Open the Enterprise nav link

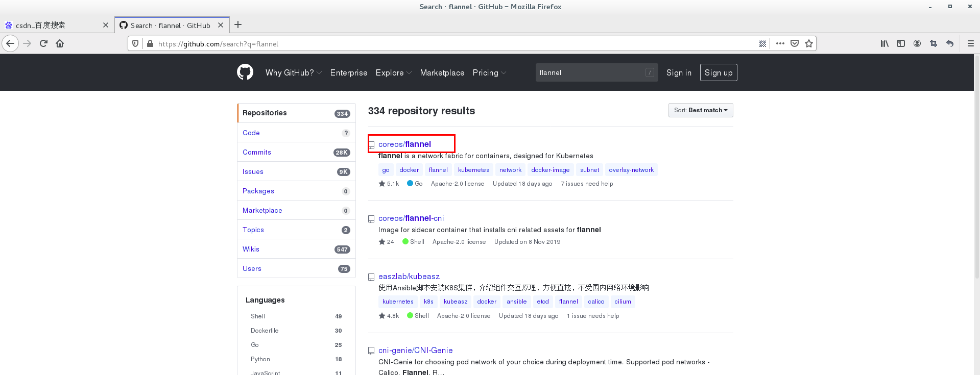(349, 72)
